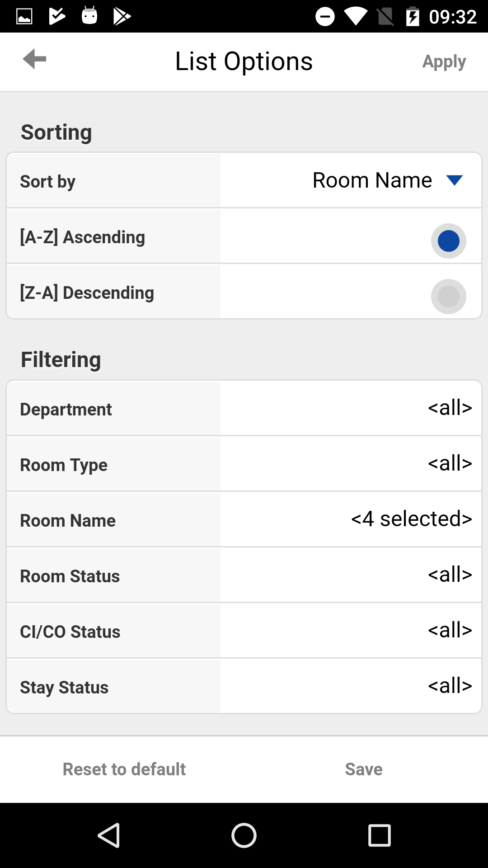Open the Sort by Room Name dropdown

click(351, 181)
